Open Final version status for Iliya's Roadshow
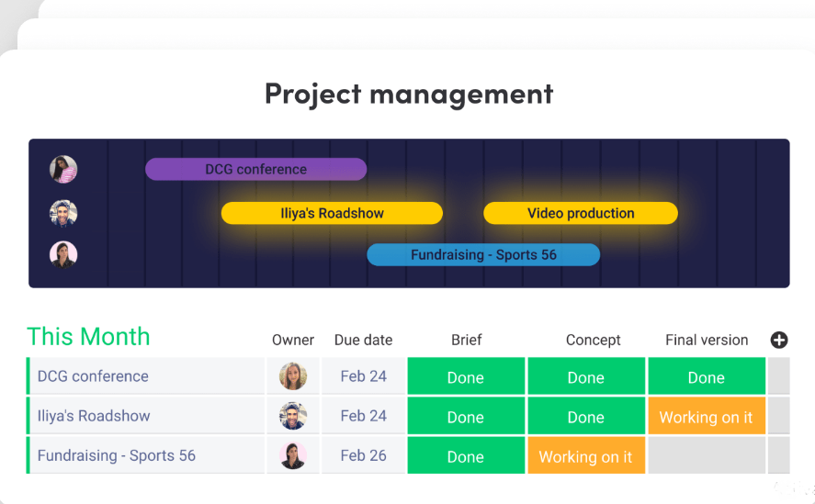The height and width of the screenshot is (504, 815). [x=706, y=417]
